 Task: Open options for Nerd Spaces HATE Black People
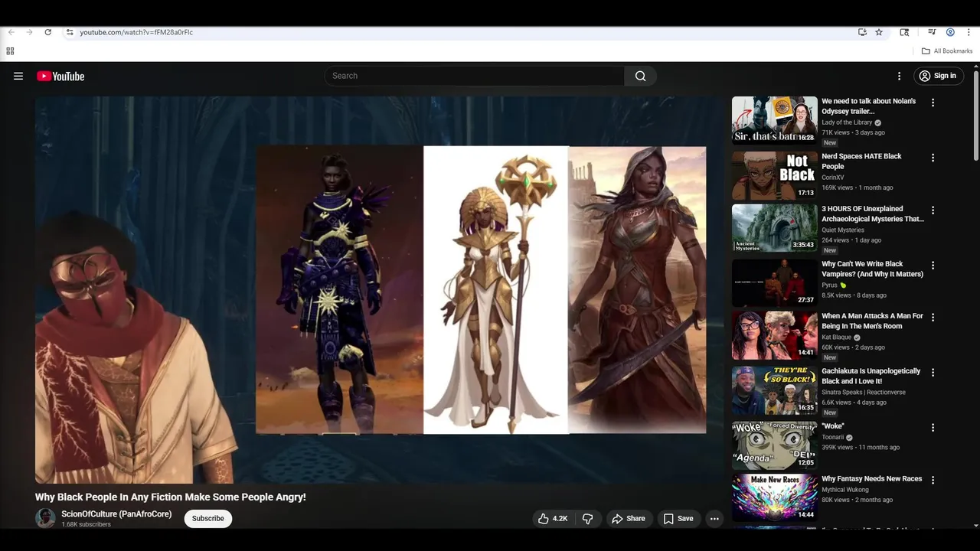[933, 158]
